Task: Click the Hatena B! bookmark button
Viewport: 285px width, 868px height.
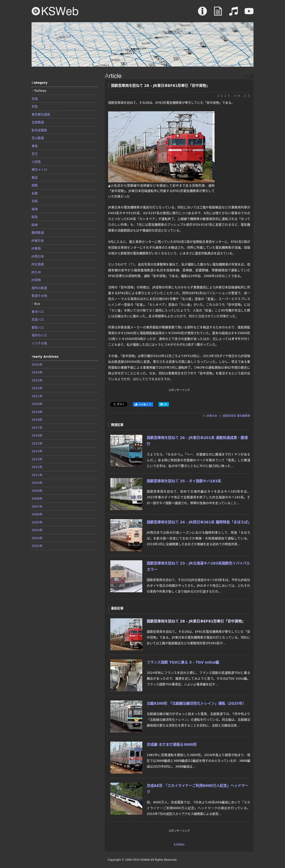Action: pos(164,404)
